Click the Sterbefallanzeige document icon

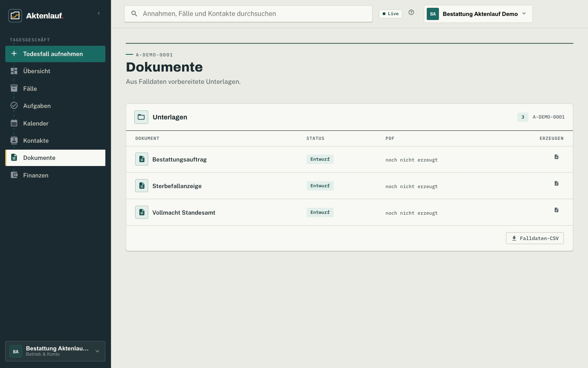pos(142,186)
